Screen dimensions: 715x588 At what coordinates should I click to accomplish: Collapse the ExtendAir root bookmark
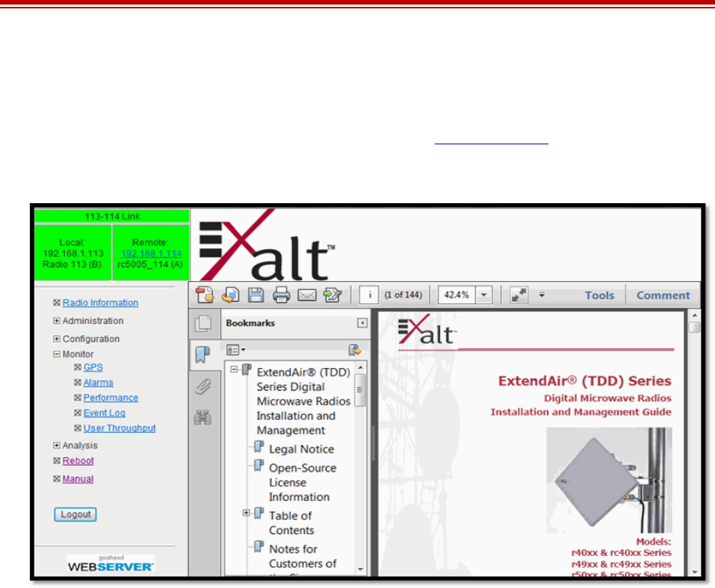click(234, 370)
